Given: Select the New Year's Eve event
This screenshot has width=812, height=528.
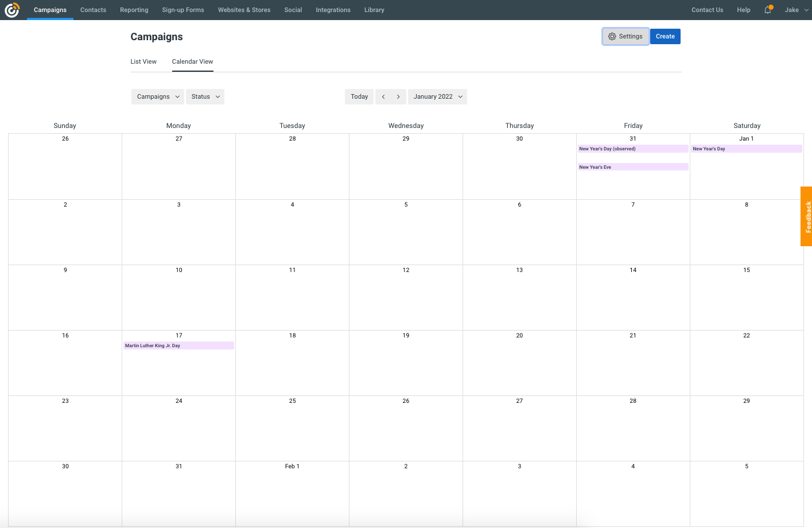Looking at the screenshot, I should click(x=632, y=167).
